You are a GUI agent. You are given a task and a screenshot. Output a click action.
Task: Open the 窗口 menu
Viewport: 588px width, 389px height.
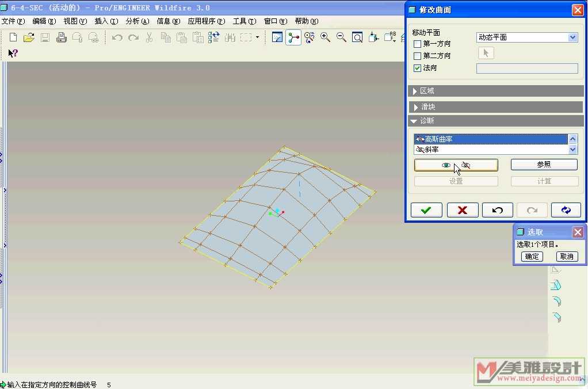click(276, 21)
